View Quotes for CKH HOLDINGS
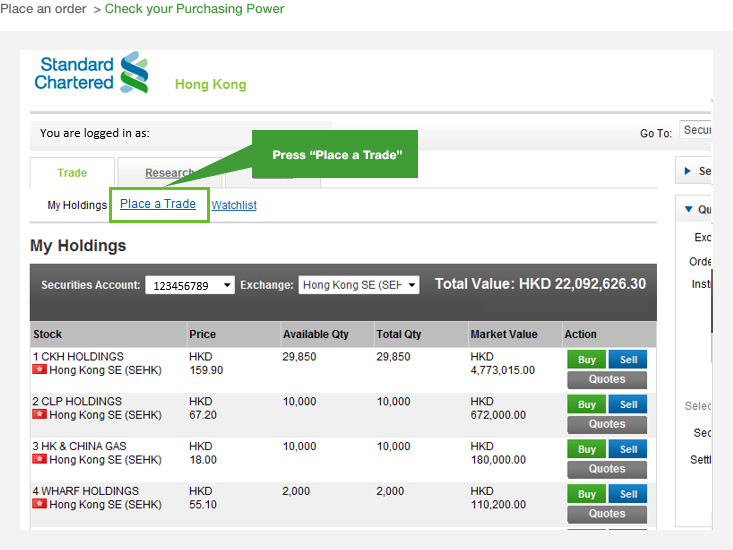The height and width of the screenshot is (550, 733). click(x=607, y=379)
